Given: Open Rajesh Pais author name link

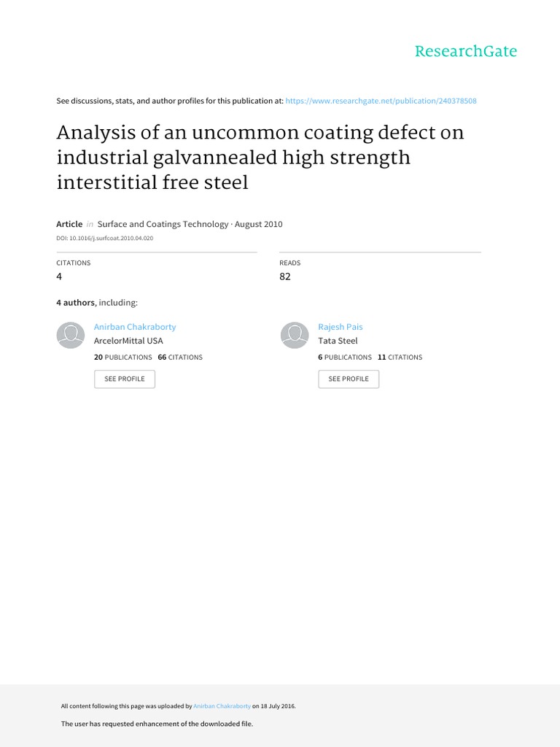Looking at the screenshot, I should (341, 327).
